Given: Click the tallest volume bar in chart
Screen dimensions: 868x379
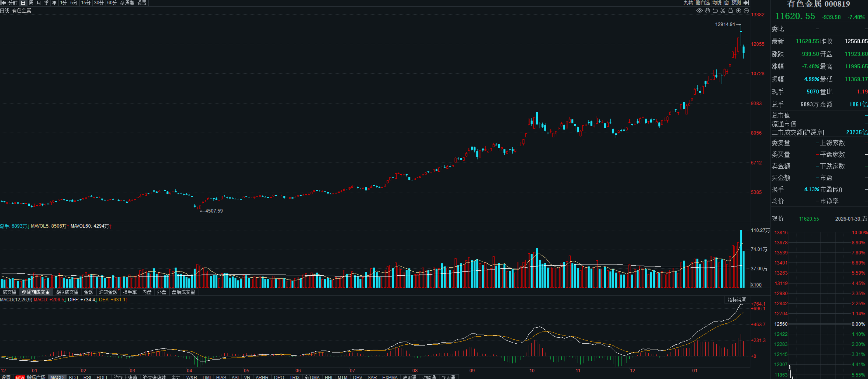Looking at the screenshot, I should point(741,259).
